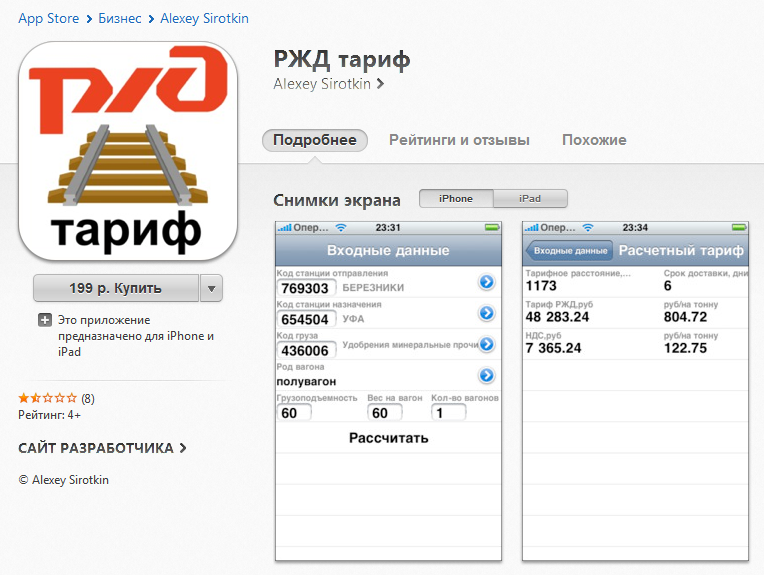The image size is (764, 575).
Task: Click the 804.72 руб/на тонну value
Action: pos(685,317)
